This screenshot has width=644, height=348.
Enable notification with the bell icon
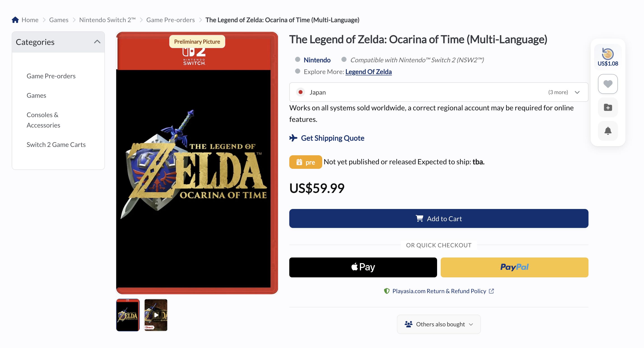608,131
